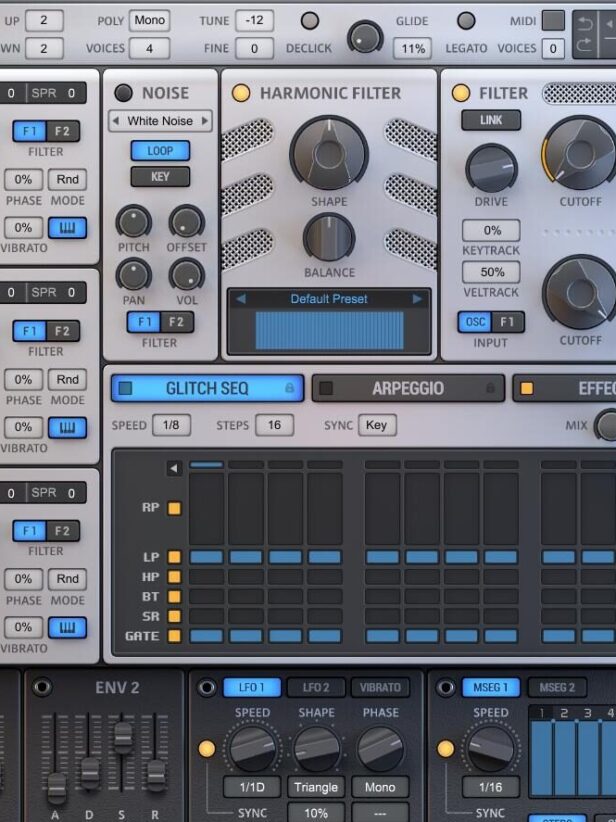Toggle the MIDI square button

(x=553, y=21)
